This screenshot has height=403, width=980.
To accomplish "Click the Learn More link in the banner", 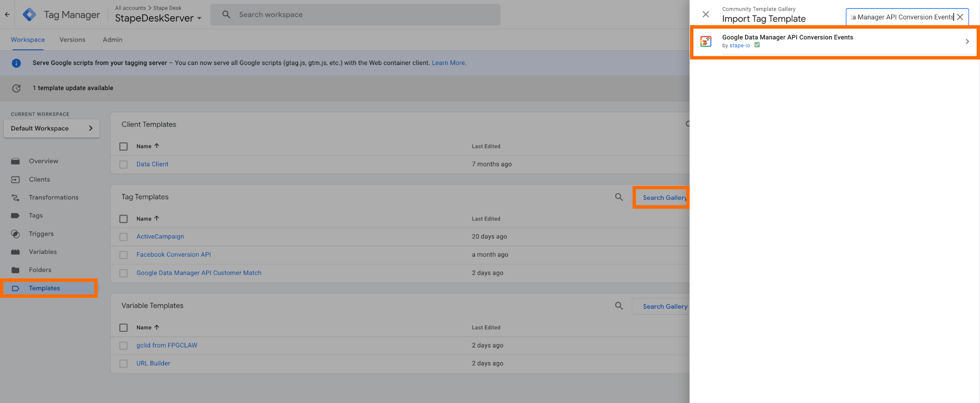I will tap(448, 63).
